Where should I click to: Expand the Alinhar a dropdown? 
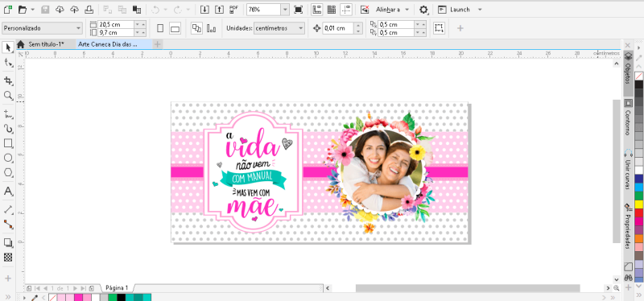407,9
